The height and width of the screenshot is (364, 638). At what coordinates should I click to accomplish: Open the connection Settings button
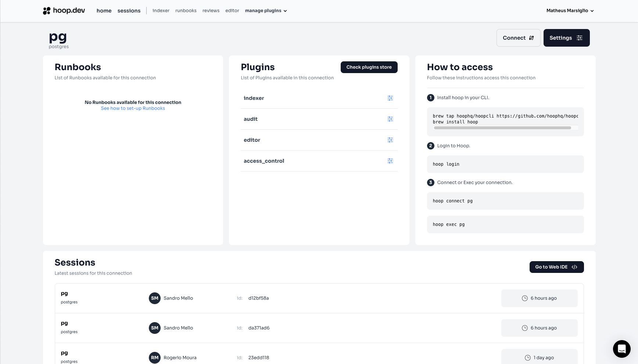tap(566, 38)
